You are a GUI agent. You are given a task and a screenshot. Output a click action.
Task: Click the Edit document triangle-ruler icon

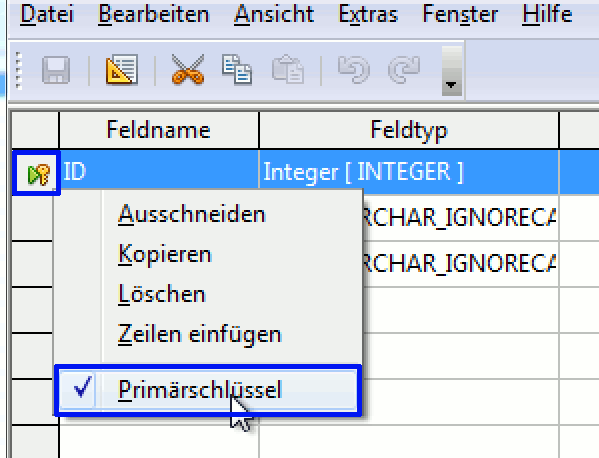coord(122,70)
